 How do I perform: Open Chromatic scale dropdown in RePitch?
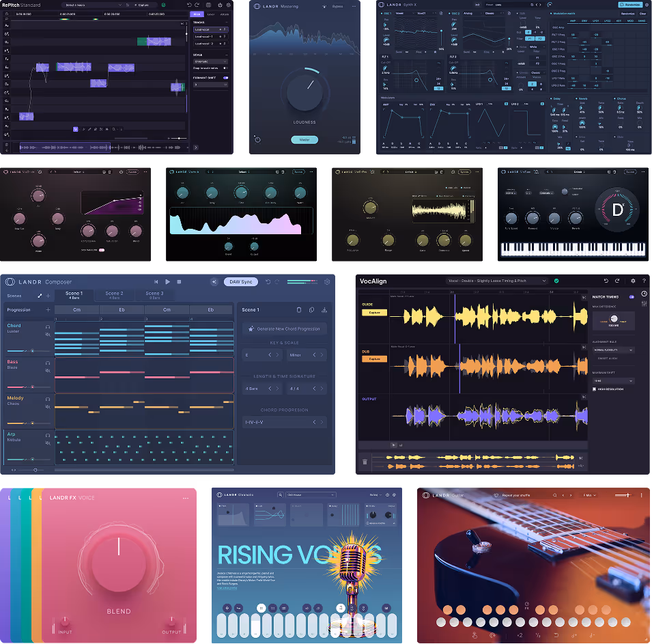tap(210, 61)
